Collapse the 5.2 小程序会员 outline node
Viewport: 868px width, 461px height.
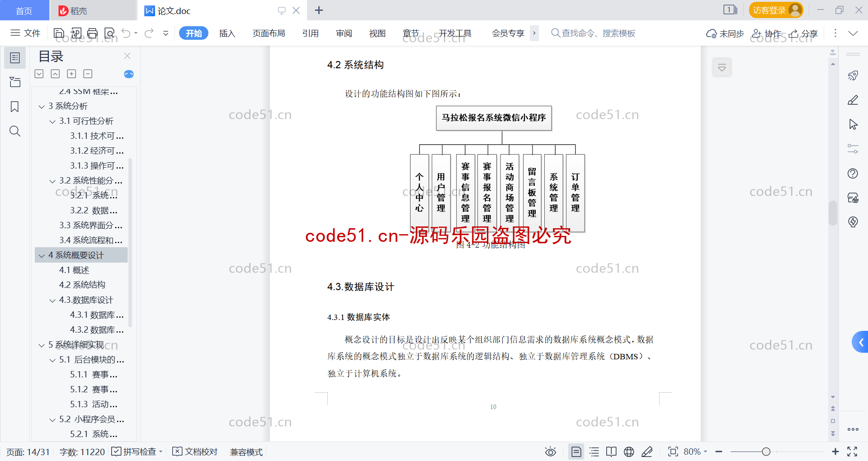52,419
